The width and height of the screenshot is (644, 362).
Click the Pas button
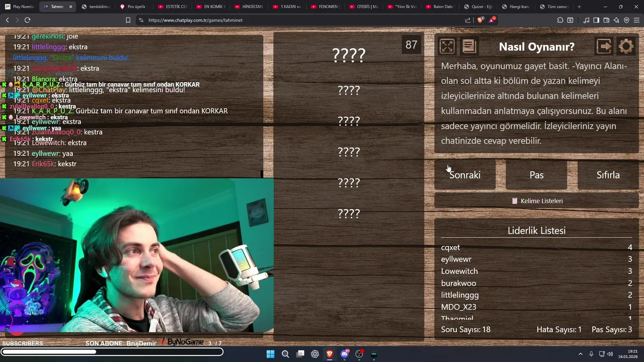(536, 175)
